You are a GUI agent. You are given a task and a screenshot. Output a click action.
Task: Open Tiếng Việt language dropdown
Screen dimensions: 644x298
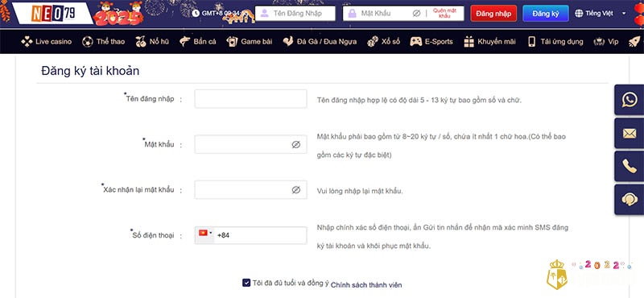[600, 13]
